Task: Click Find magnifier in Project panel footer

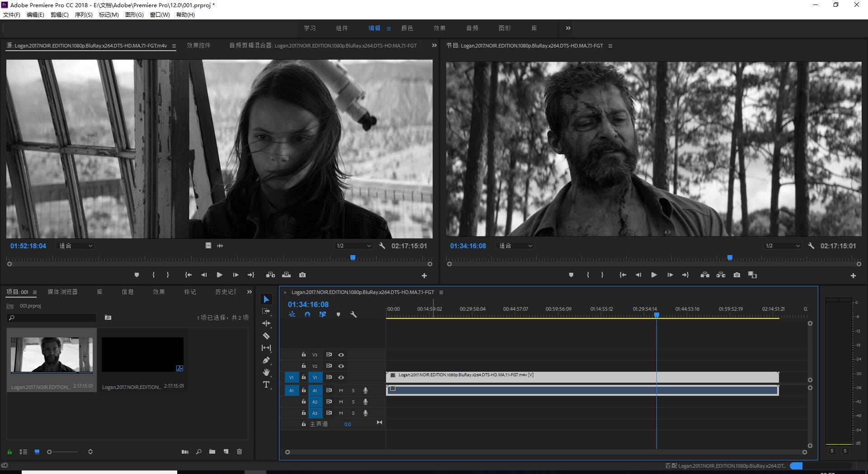Action: [198, 451]
